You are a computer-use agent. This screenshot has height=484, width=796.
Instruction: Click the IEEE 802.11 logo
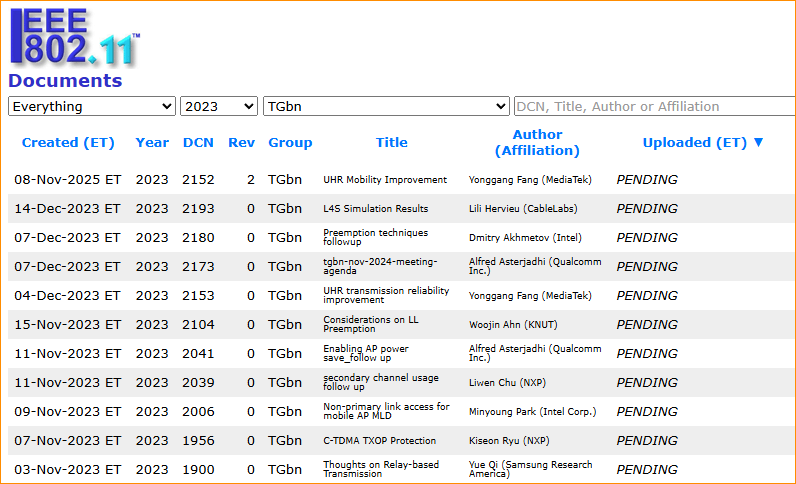(74, 36)
